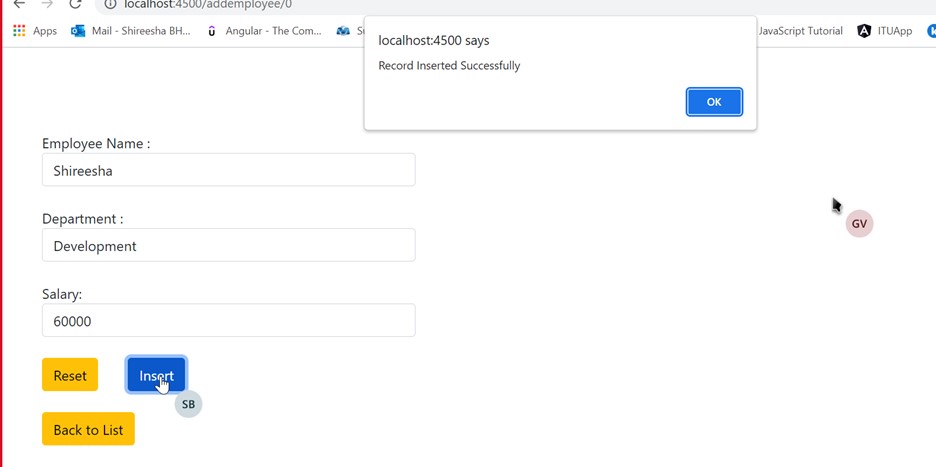Select the Salary input box
Image resolution: width=936 pixels, height=467 pixels.
228,321
